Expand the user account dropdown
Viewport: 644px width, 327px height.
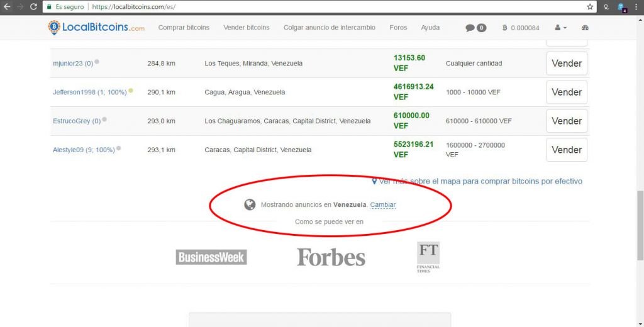560,28
